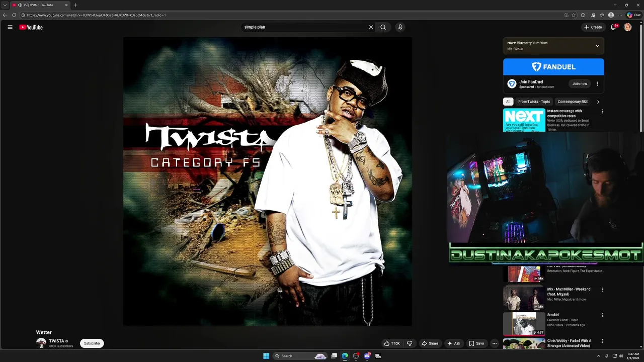The width and height of the screenshot is (644, 362).
Task: Open options for Mac Miller mix
Action: (x=602, y=290)
